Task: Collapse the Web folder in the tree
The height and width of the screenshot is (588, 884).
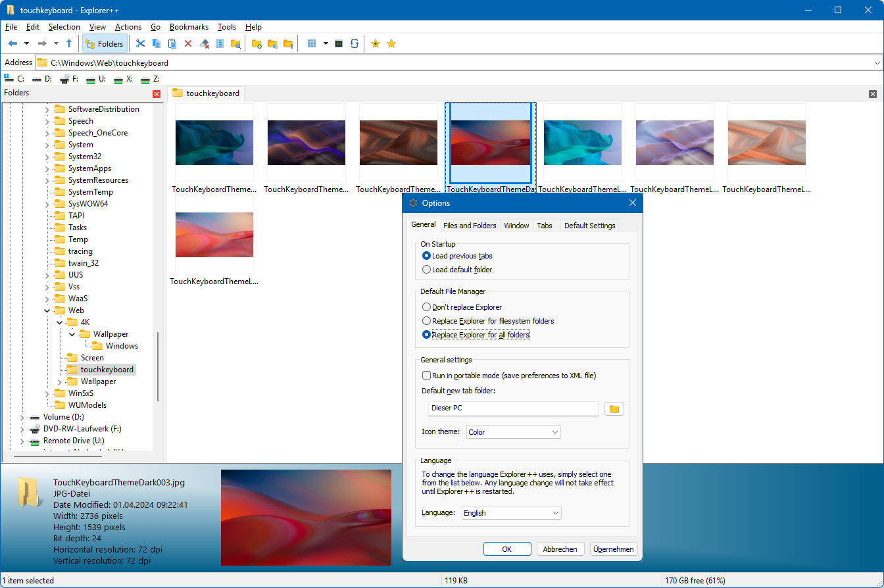Action: point(47,310)
